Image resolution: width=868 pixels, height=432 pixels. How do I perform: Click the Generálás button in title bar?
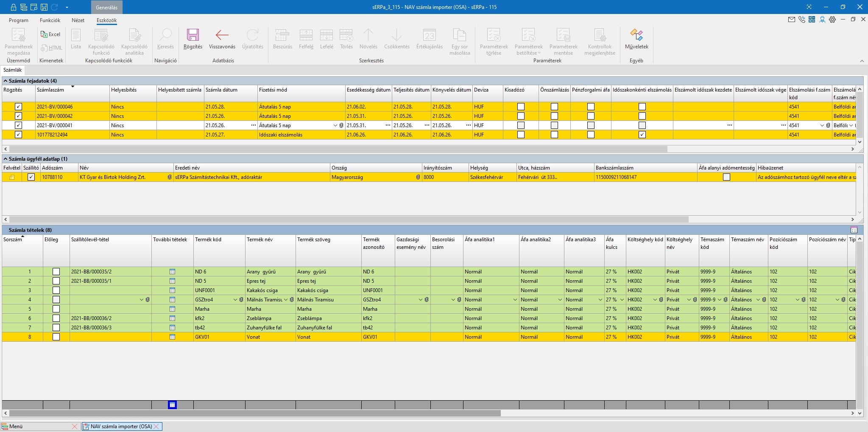[106, 7]
